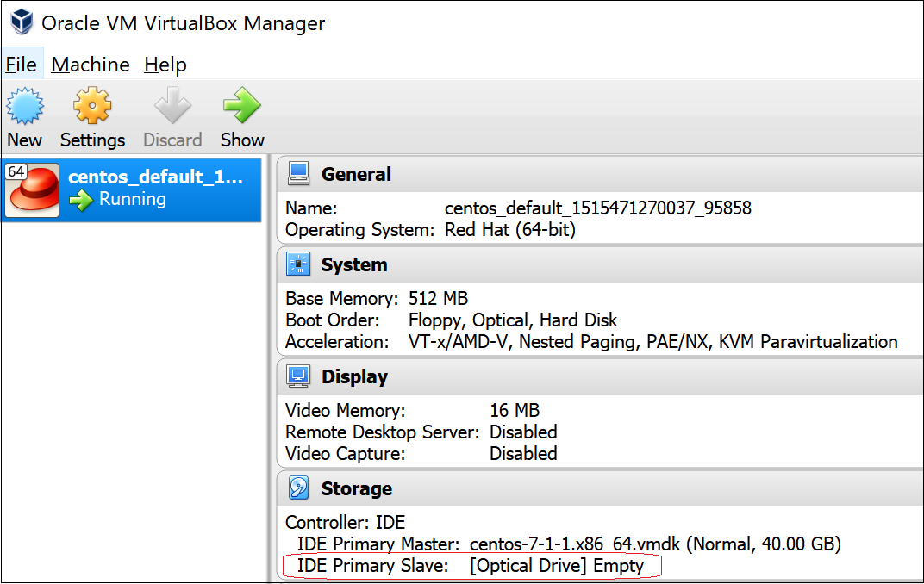Click the System section panel icon
This screenshot has height=584, width=924.
pyautogui.click(x=298, y=264)
